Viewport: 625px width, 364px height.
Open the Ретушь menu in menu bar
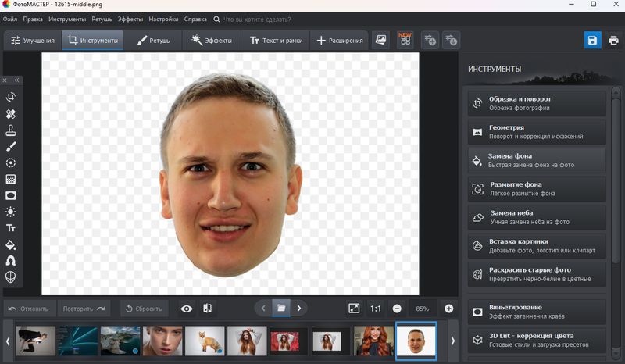click(102, 19)
